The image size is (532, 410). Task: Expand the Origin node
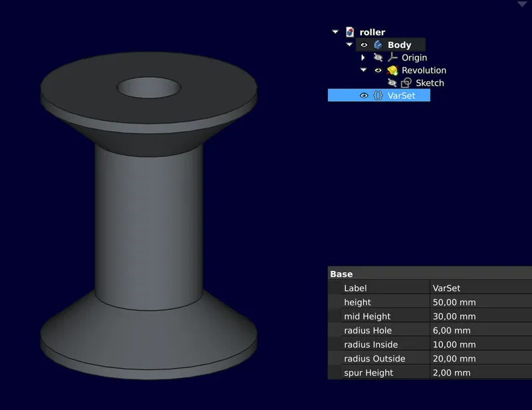pyautogui.click(x=363, y=57)
